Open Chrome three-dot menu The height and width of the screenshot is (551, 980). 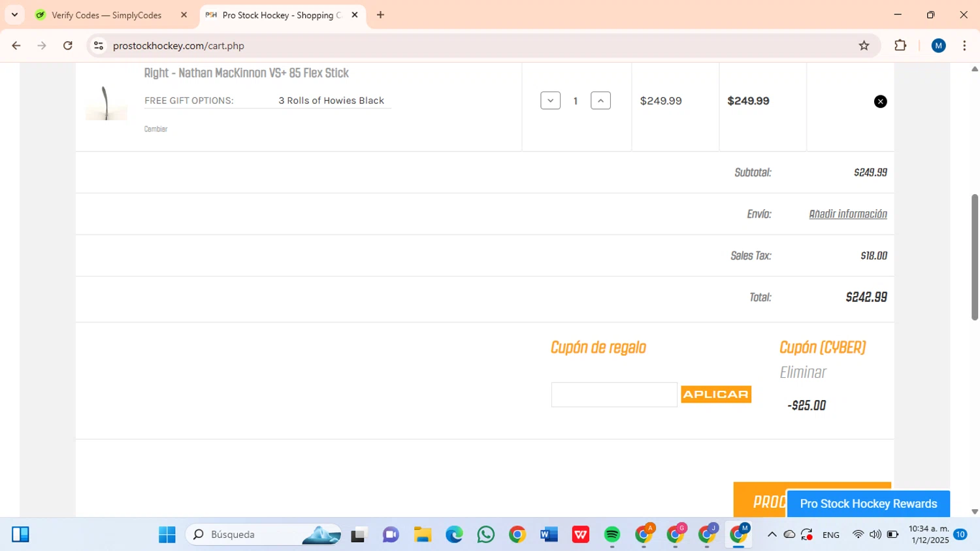pos(964,46)
